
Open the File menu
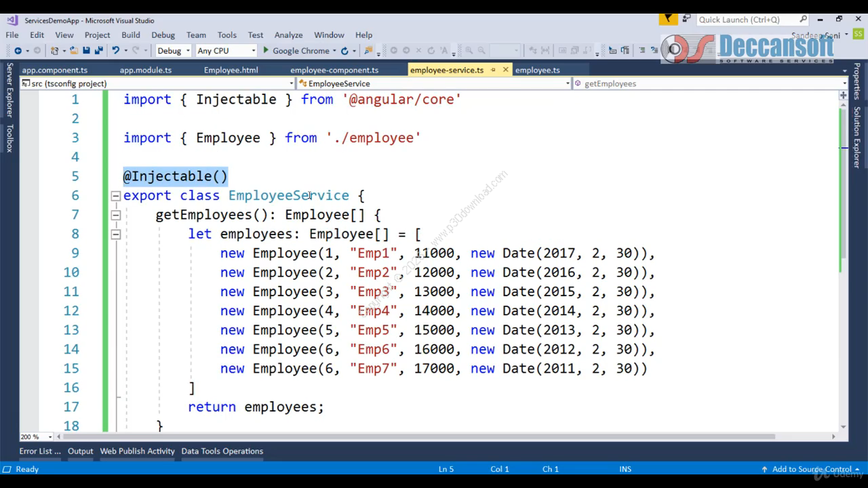click(12, 35)
